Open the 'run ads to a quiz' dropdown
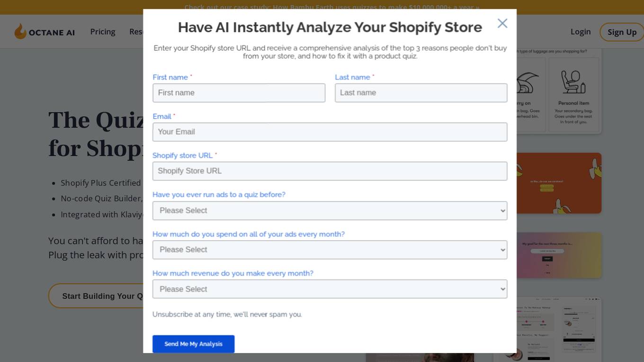 click(330, 210)
